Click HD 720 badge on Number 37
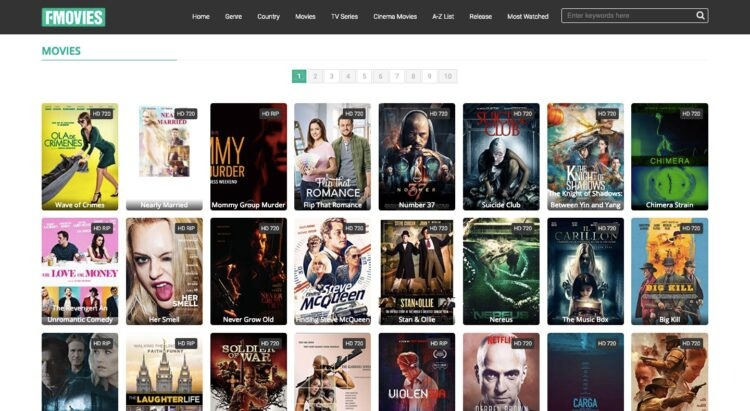The image size is (750, 411). (x=439, y=113)
